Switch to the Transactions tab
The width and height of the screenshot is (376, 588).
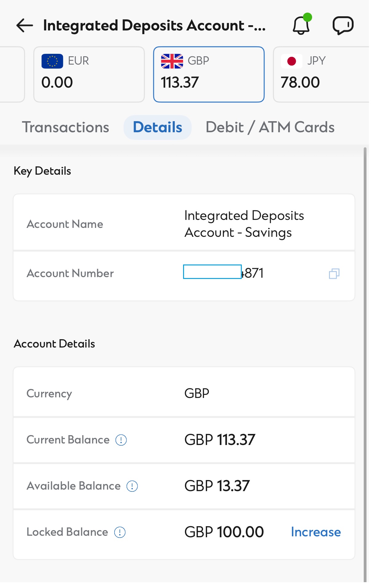click(65, 127)
